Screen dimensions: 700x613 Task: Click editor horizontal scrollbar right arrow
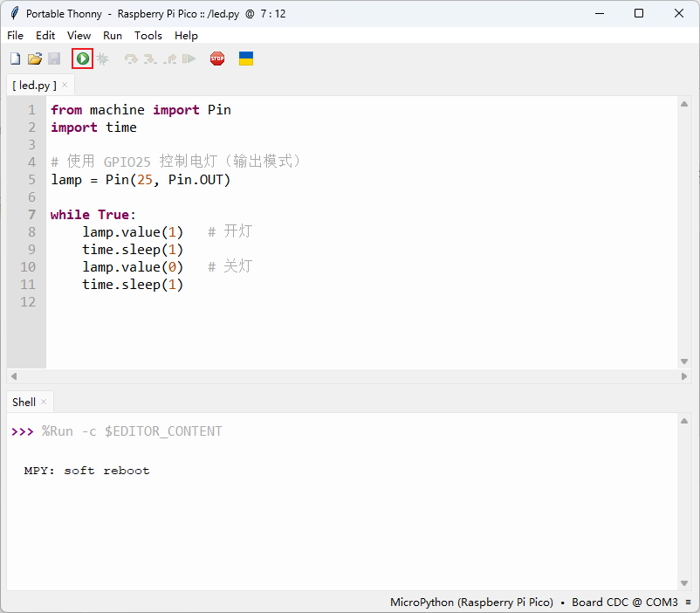684,376
